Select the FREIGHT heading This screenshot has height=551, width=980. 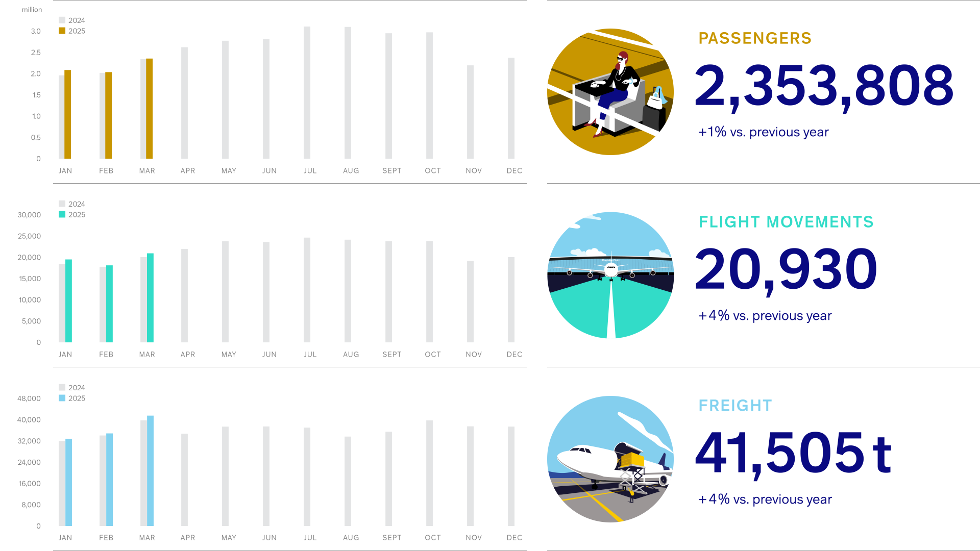[x=735, y=406]
